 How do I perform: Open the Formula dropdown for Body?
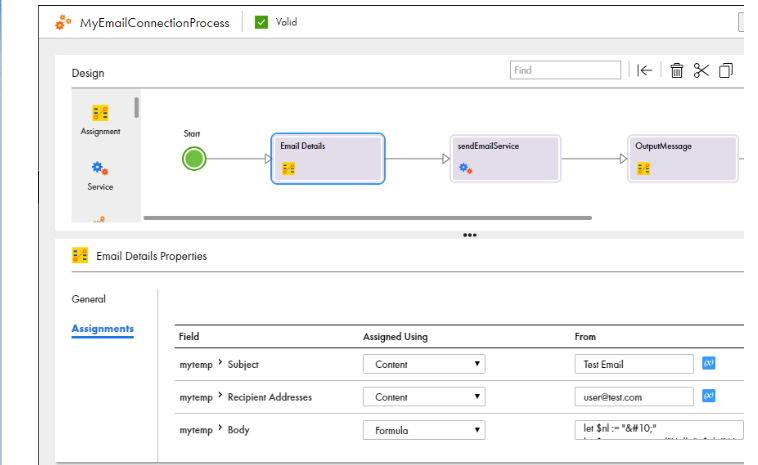424,430
